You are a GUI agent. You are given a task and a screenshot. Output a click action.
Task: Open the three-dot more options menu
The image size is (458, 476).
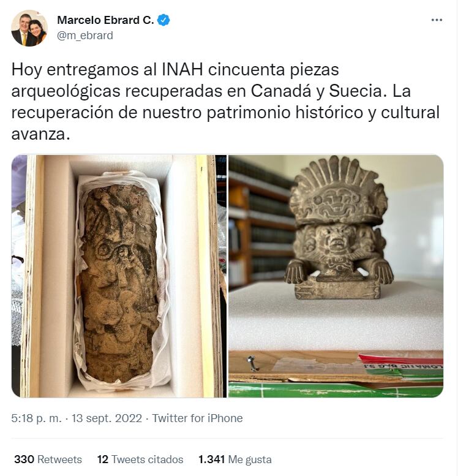point(437,20)
